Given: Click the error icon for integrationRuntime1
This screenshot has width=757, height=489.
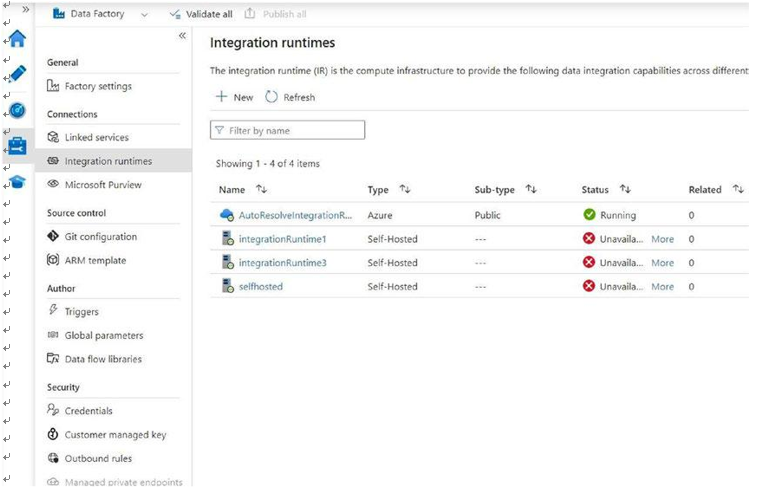Looking at the screenshot, I should click(x=589, y=238).
